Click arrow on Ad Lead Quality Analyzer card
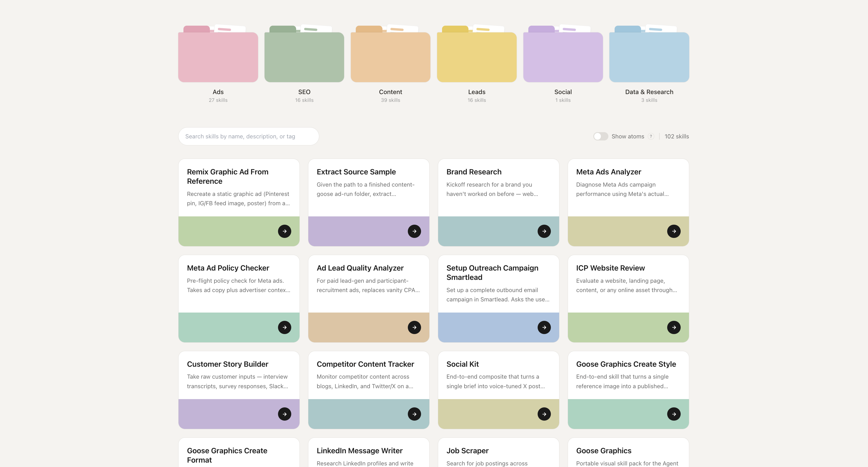Image resolution: width=868 pixels, height=467 pixels. [415, 327]
